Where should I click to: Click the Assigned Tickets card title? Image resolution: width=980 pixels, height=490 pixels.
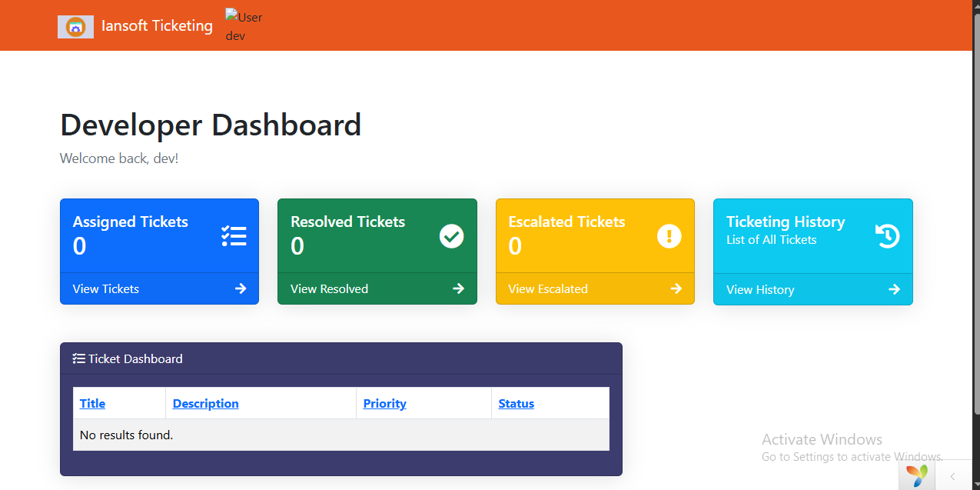coord(131,222)
